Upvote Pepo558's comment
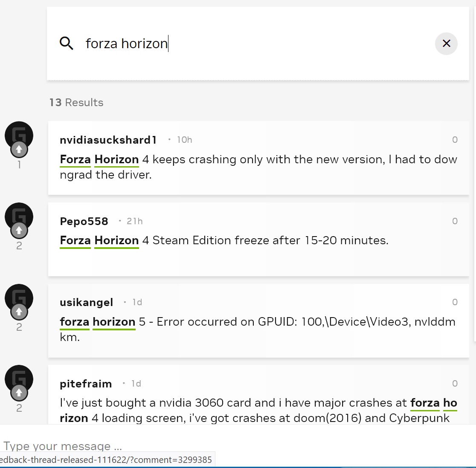Image resolution: width=476 pixels, height=468 pixels. [x=19, y=230]
